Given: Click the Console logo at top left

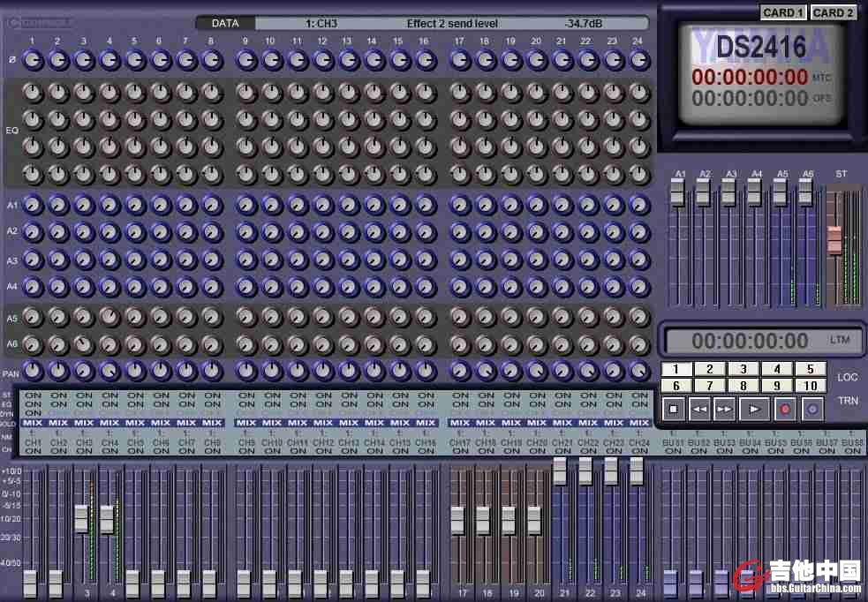Looking at the screenshot, I should coord(41,23).
